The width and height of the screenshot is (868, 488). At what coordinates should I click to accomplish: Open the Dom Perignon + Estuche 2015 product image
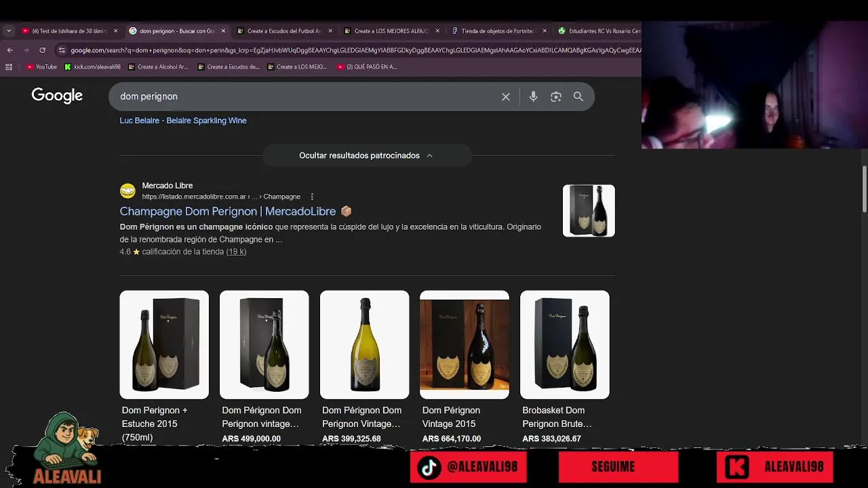click(164, 345)
